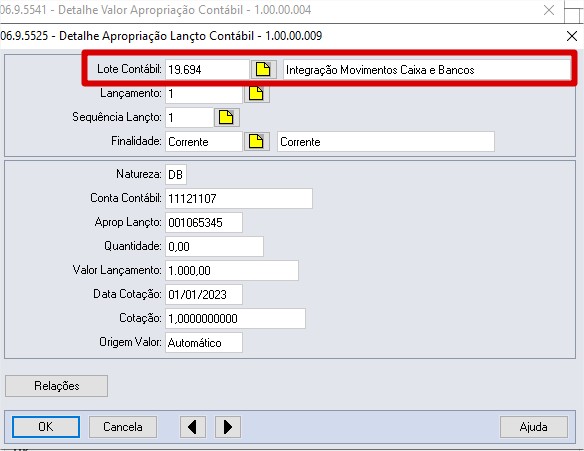Open the Sequência Lançto detail document icon
584x451 pixels.
pyautogui.click(x=226, y=118)
